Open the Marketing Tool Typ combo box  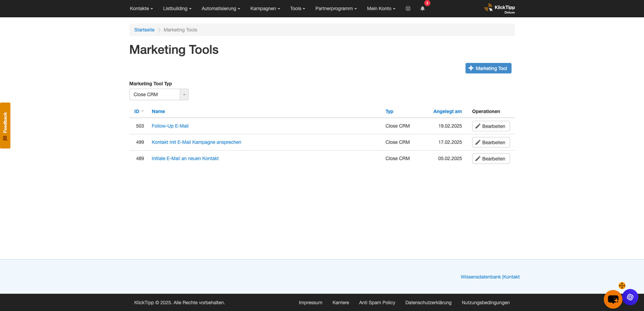(x=159, y=94)
